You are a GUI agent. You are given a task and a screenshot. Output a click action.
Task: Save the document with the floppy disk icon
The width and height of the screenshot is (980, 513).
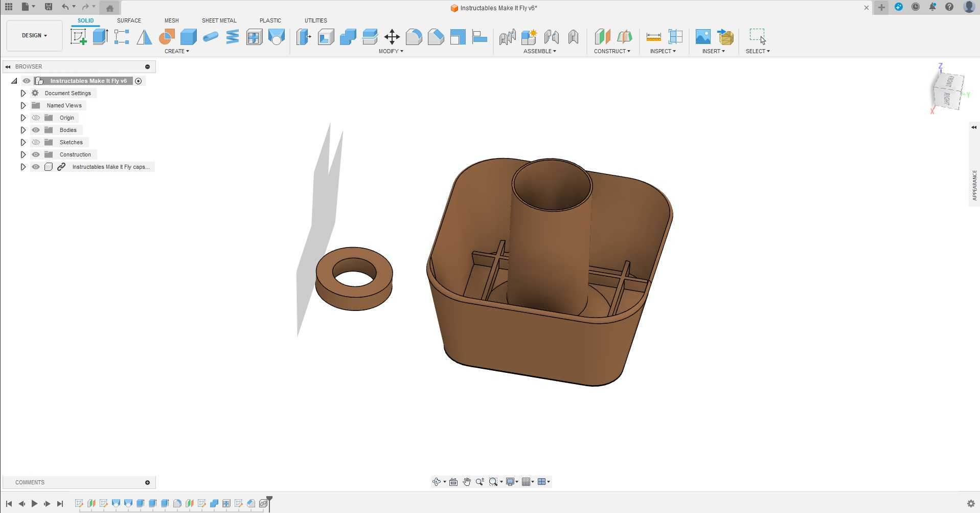[49, 7]
